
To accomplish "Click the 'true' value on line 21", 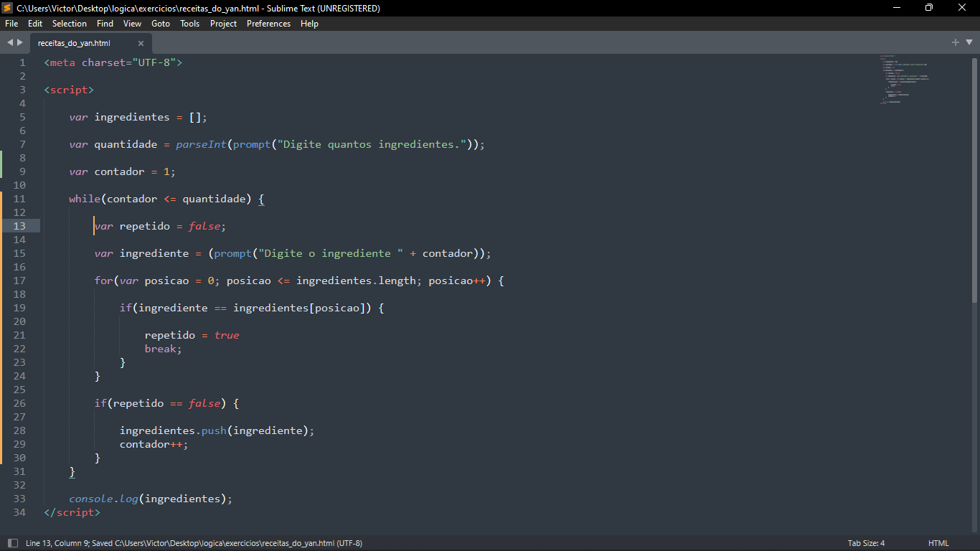I will point(227,335).
